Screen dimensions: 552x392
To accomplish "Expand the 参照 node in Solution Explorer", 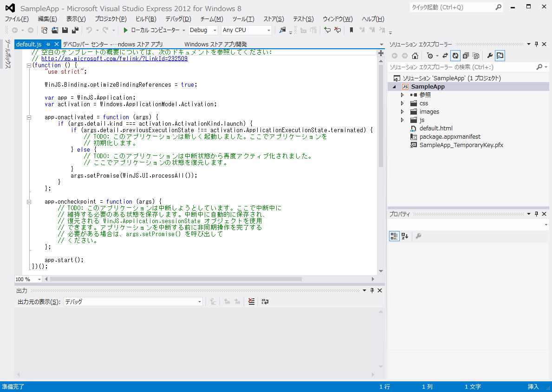I will [402, 95].
